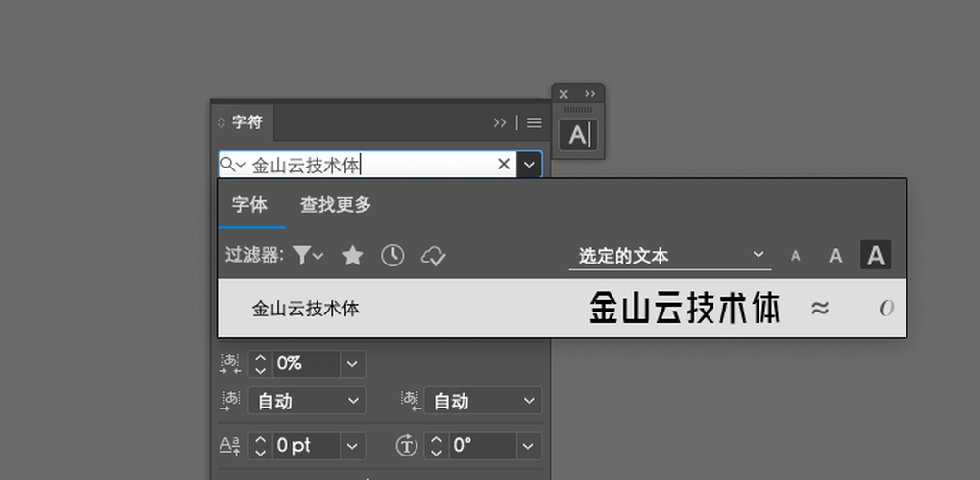Click the 金山云技术体 font preview sample
The height and width of the screenshot is (480, 980).
tap(685, 309)
